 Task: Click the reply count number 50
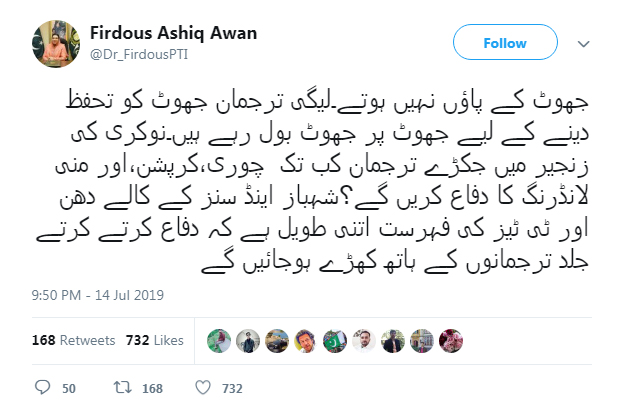click(x=69, y=388)
